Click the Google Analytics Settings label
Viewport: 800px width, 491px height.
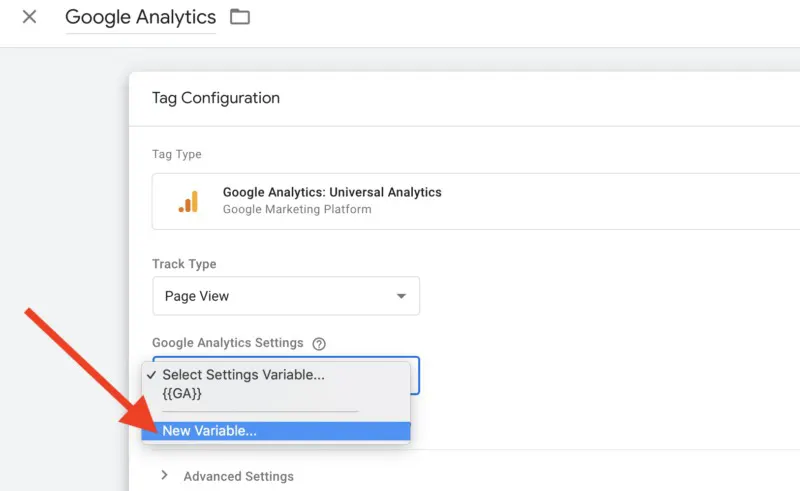click(x=228, y=342)
